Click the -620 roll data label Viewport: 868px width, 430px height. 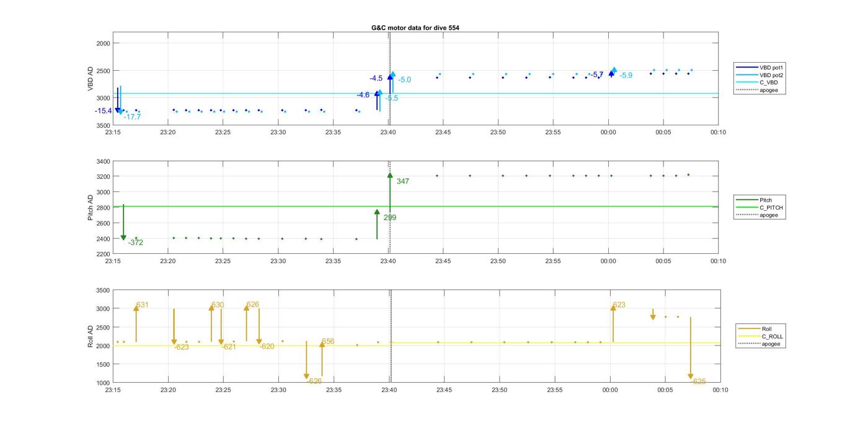point(267,347)
